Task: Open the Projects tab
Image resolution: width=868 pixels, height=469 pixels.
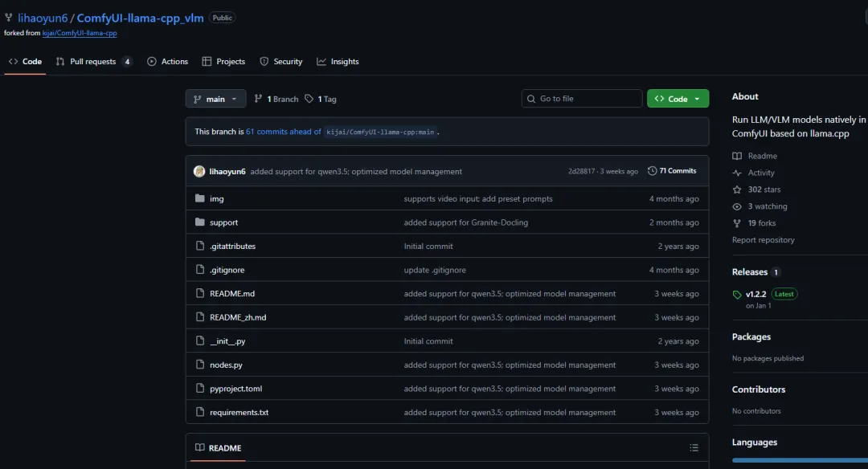Action: click(x=223, y=61)
